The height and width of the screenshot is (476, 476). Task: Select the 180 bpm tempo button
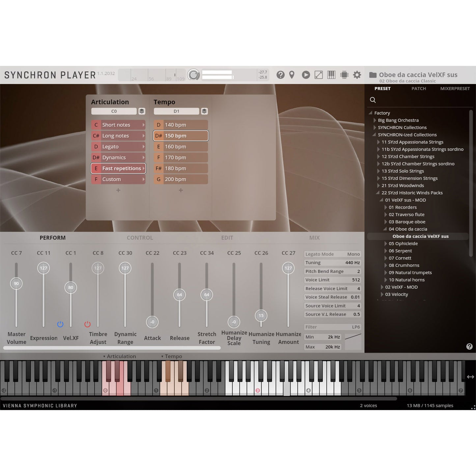pos(181,168)
